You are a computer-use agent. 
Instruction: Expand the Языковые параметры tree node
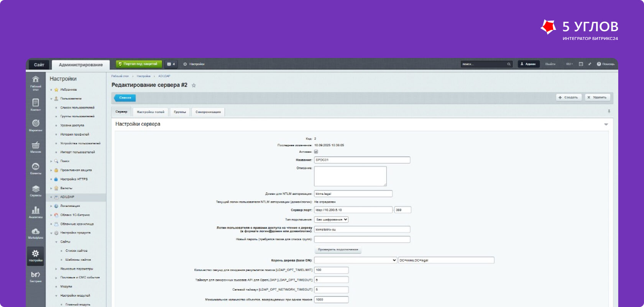click(56, 269)
